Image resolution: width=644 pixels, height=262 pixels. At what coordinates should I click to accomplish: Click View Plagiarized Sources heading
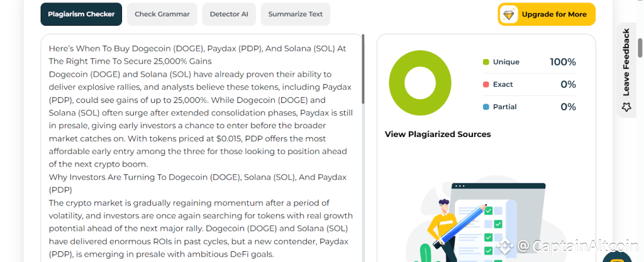click(x=438, y=134)
